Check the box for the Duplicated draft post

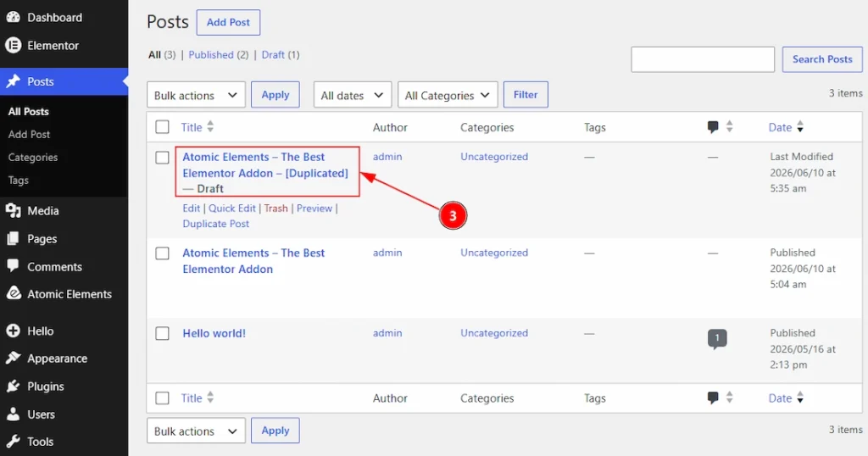click(x=162, y=157)
